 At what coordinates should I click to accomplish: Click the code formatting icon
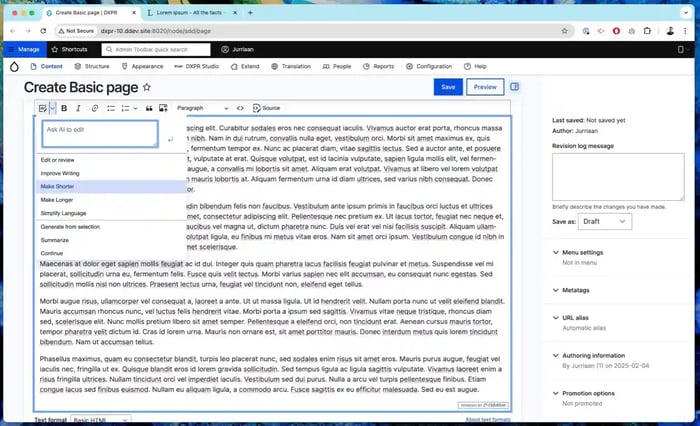click(240, 108)
